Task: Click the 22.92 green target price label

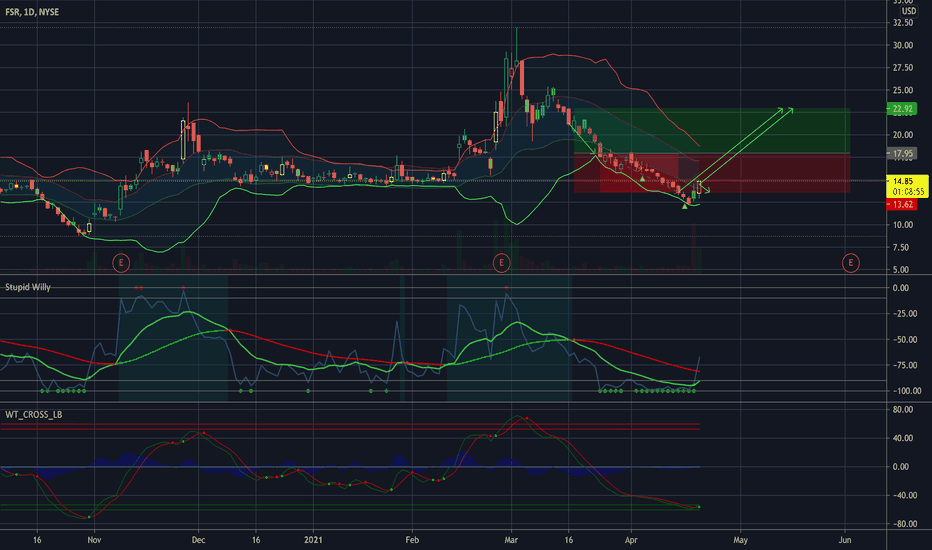Action: pyautogui.click(x=902, y=109)
